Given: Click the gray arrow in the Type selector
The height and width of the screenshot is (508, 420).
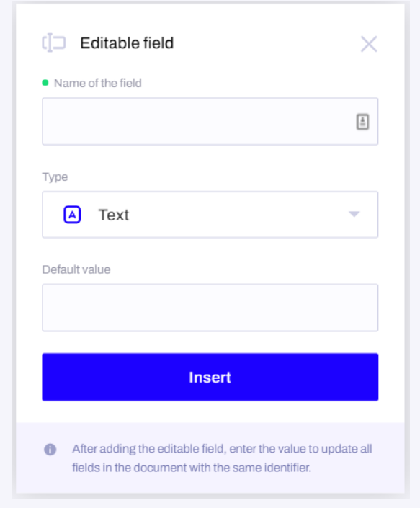Looking at the screenshot, I should (354, 214).
